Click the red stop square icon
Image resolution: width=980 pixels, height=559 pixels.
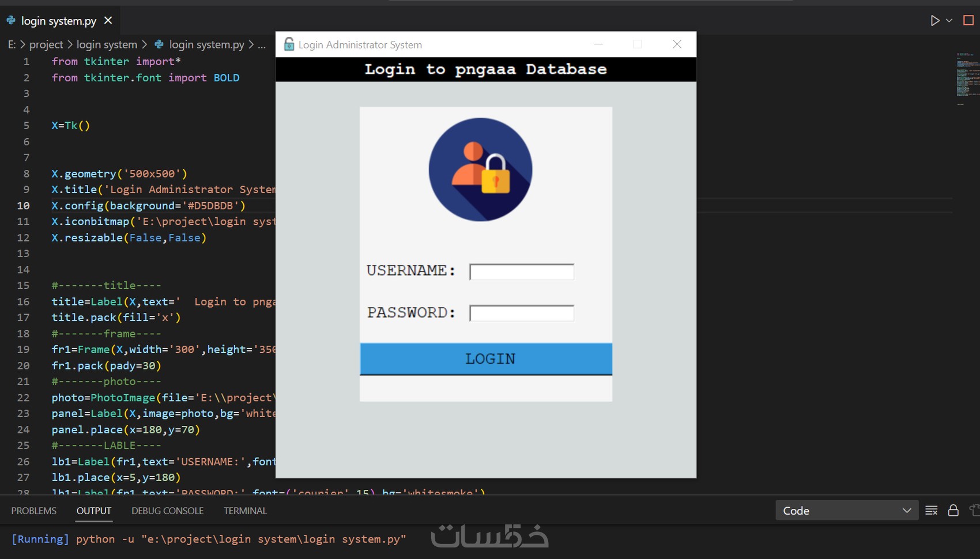click(x=968, y=21)
